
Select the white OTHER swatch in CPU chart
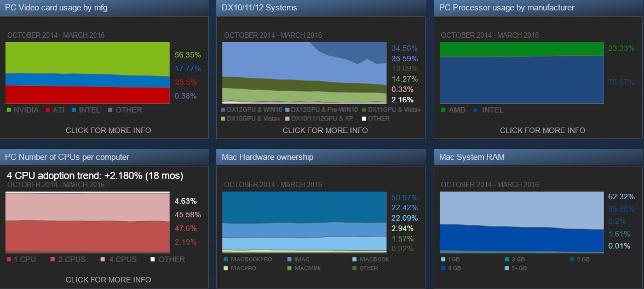(x=153, y=259)
